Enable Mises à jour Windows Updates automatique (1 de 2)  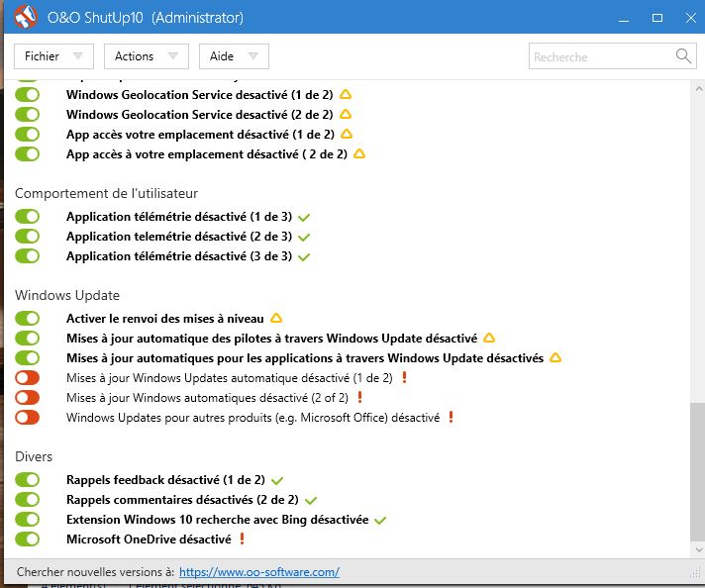pos(27,377)
